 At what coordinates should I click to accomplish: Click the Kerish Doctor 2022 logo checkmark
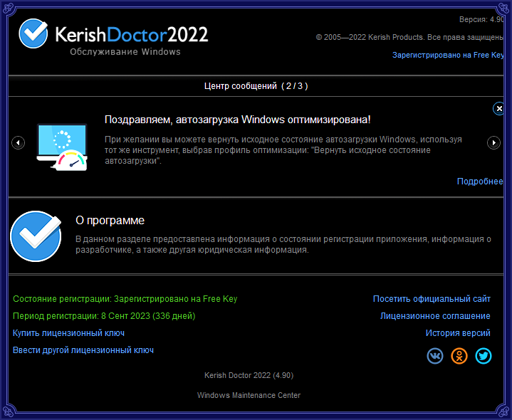click(33, 33)
